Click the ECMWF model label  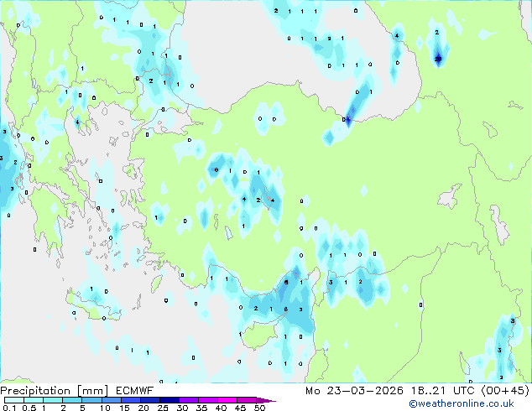[x=135, y=391]
